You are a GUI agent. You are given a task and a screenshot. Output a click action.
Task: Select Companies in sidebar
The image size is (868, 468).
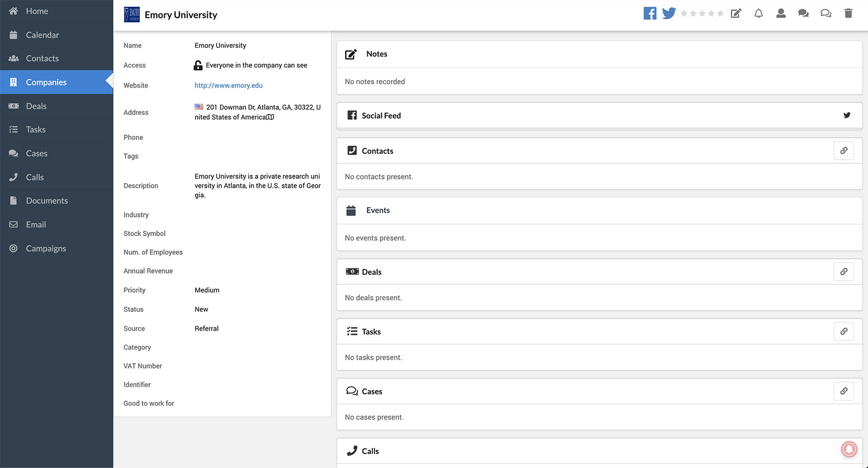pos(56,82)
